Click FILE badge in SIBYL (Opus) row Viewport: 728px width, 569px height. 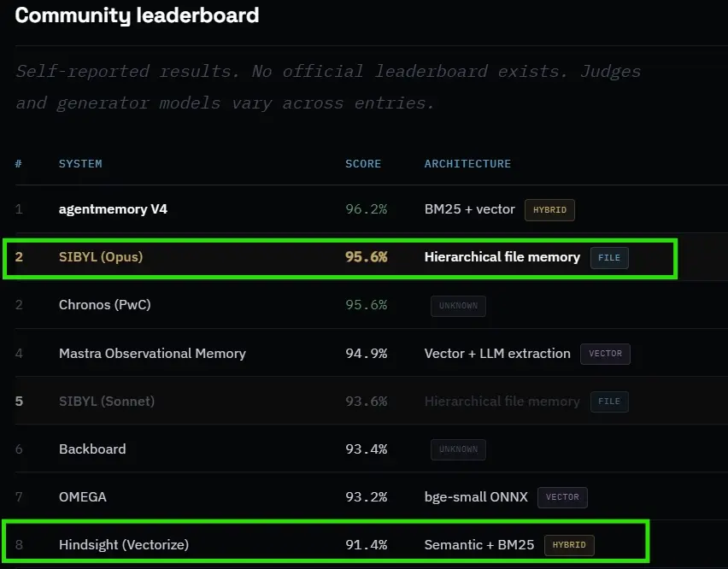609,257
